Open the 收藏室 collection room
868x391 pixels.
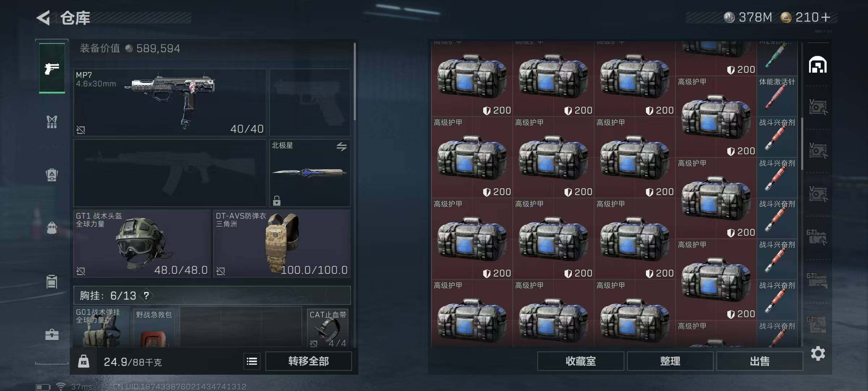580,361
